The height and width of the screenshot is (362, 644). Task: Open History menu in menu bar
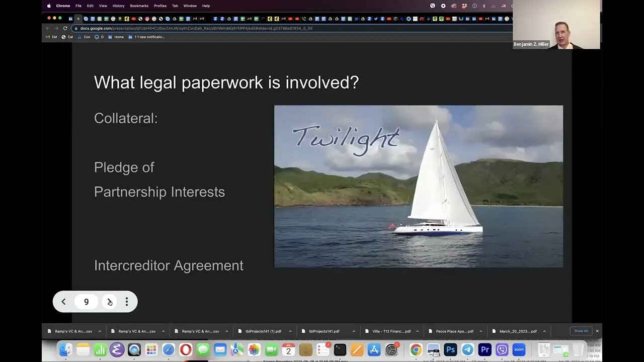pos(118,6)
